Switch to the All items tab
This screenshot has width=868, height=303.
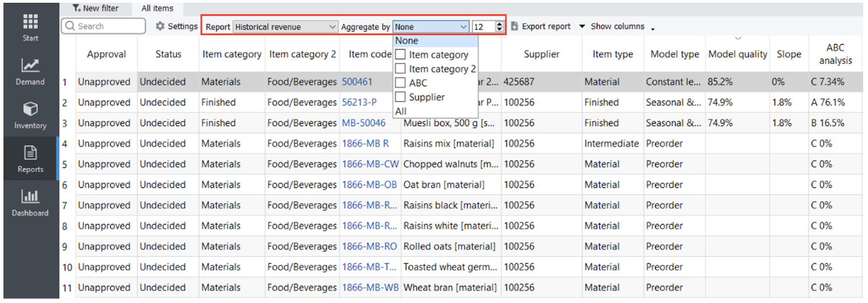[x=158, y=8]
